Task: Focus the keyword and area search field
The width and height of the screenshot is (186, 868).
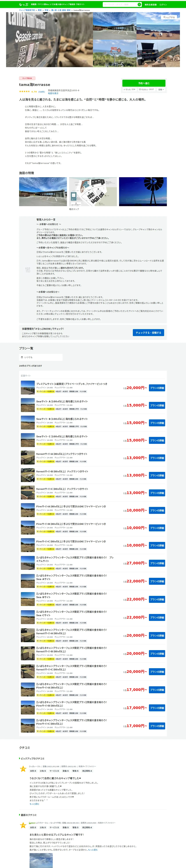Action: (120, 5)
